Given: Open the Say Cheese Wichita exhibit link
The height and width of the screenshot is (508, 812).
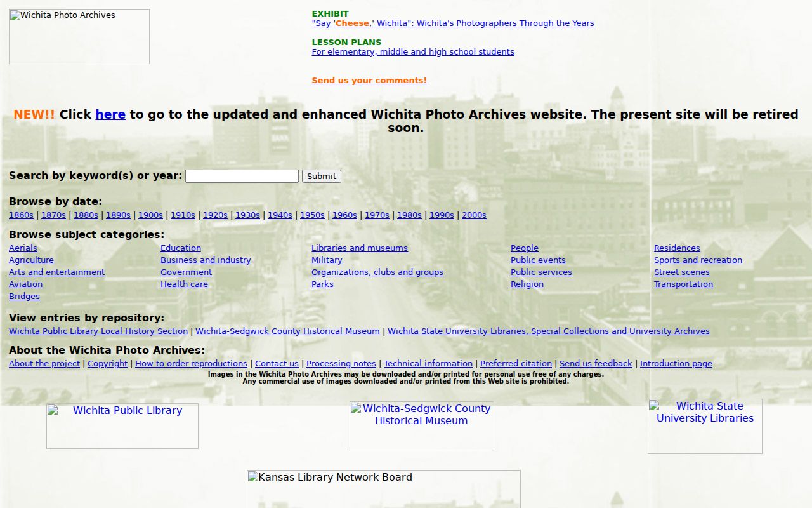Looking at the screenshot, I should [453, 23].
